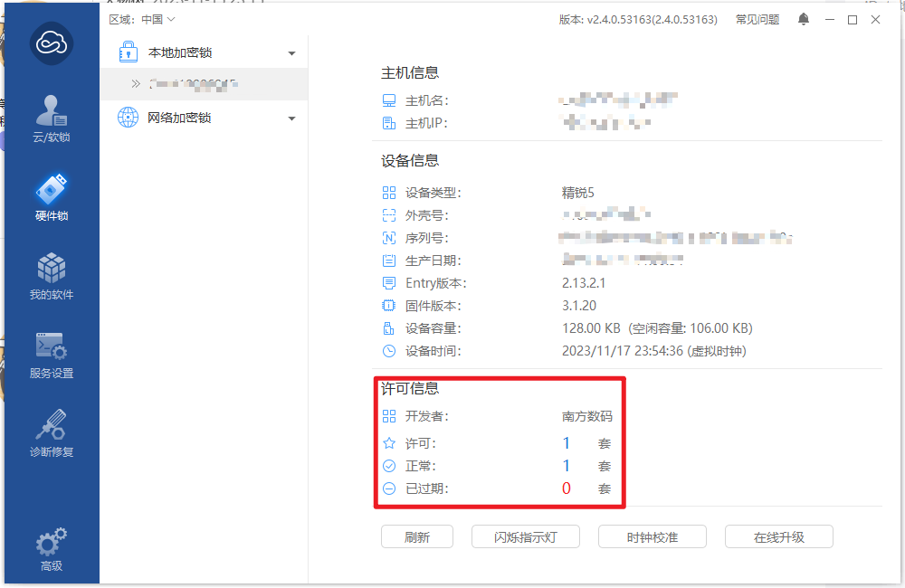905x588 pixels.
Task: Click the 时钟校准 clock calibration button
Action: point(652,536)
